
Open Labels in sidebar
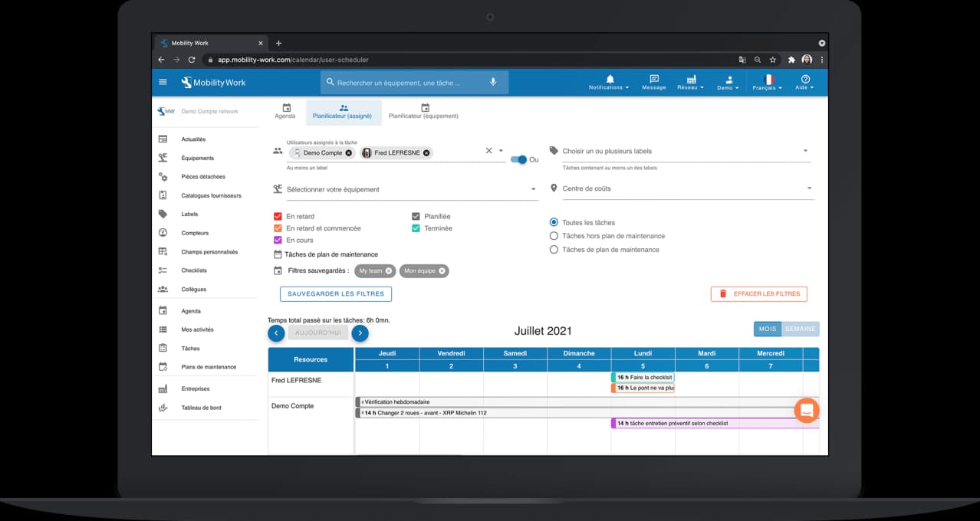189,215
